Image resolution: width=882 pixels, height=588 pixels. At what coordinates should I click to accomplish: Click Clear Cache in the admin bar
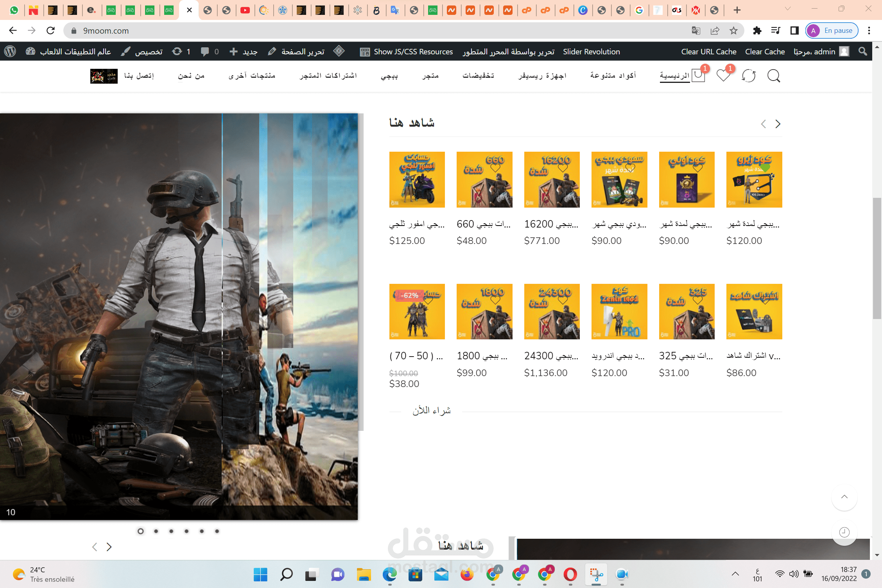(765, 52)
